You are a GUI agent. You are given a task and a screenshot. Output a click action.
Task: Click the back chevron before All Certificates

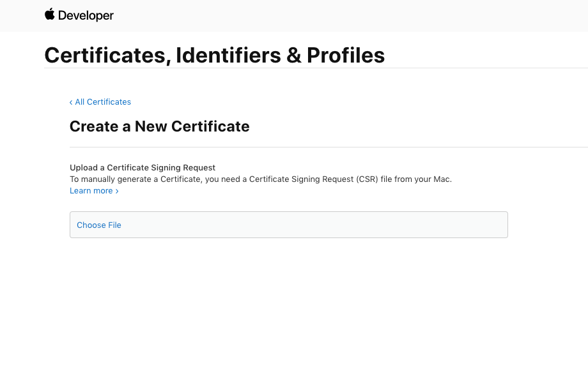pyautogui.click(x=71, y=102)
